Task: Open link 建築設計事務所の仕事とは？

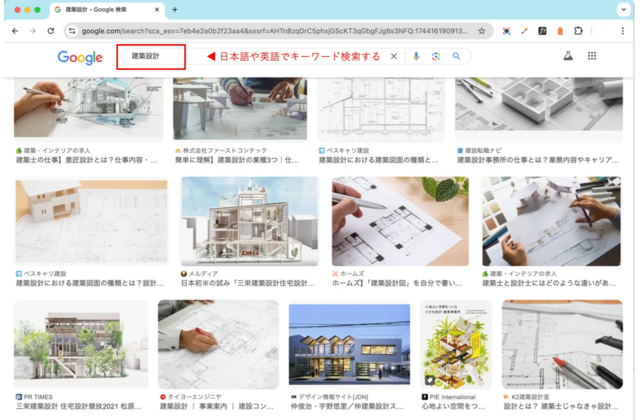Action: [x=538, y=160]
